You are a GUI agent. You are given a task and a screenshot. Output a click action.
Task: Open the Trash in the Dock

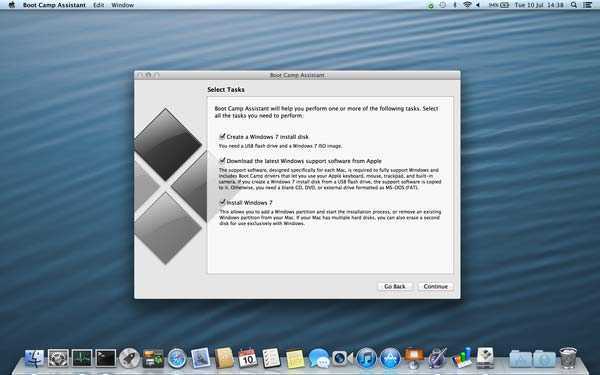tap(568, 358)
